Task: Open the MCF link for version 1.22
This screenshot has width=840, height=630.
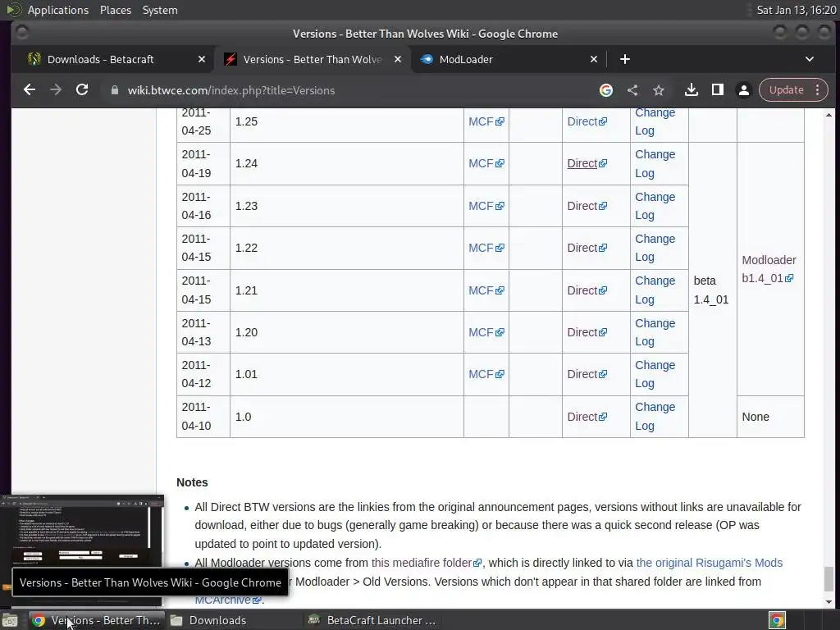Action: point(486,248)
